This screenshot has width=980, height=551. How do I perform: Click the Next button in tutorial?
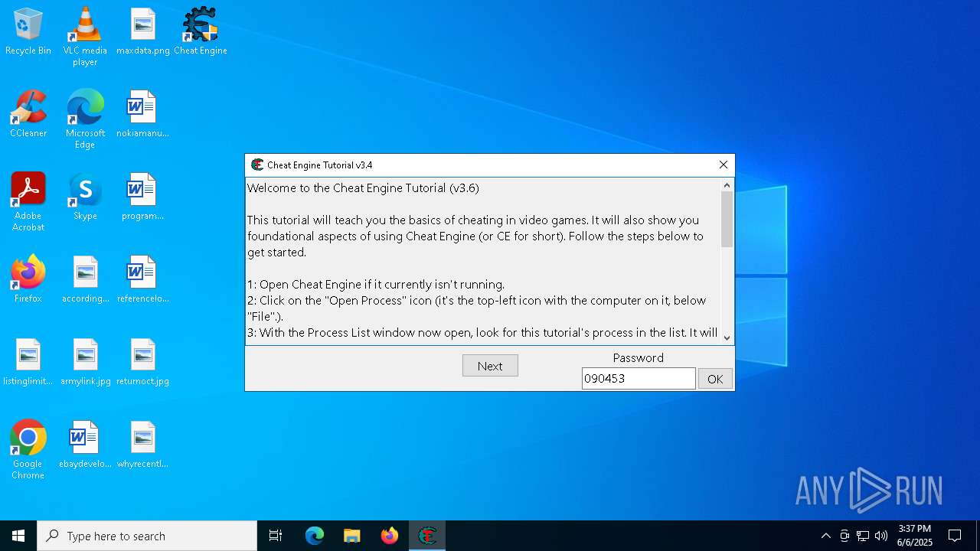pyautogui.click(x=490, y=366)
